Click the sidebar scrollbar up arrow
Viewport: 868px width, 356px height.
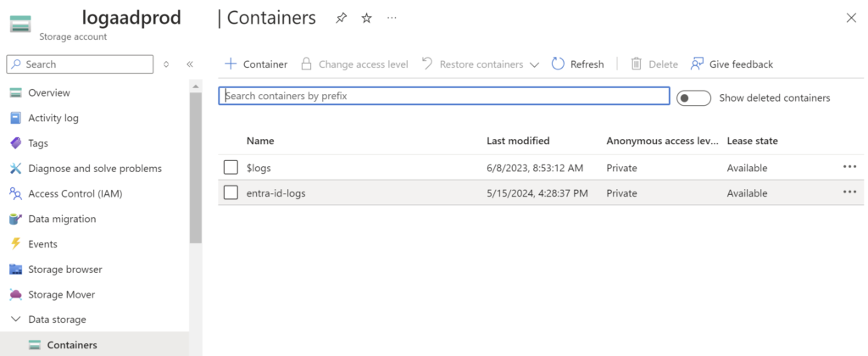pyautogui.click(x=196, y=87)
